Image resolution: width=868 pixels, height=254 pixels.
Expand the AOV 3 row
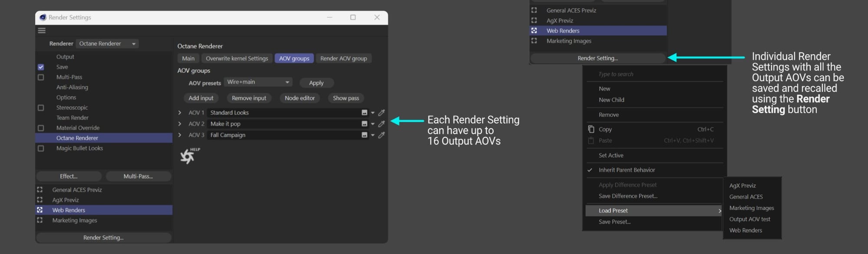click(x=180, y=135)
